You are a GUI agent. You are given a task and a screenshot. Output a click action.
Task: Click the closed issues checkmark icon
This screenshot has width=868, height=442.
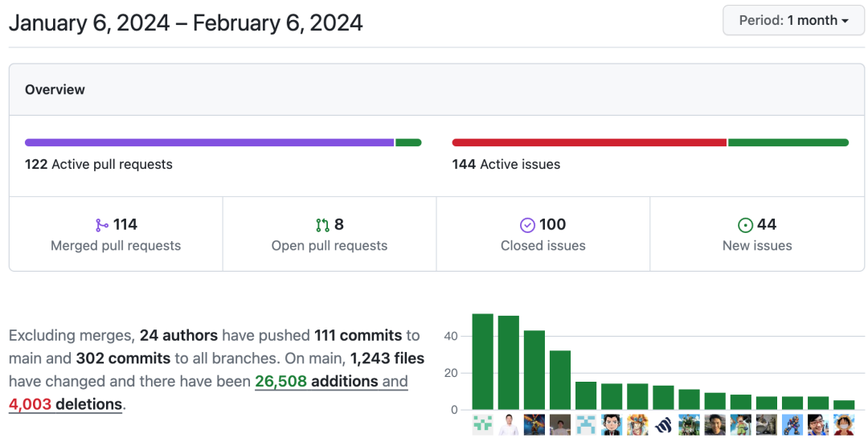click(527, 225)
